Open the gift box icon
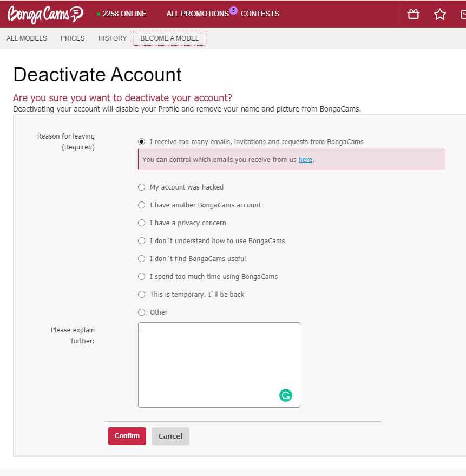Image resolution: width=466 pixels, height=476 pixels. pos(413,14)
